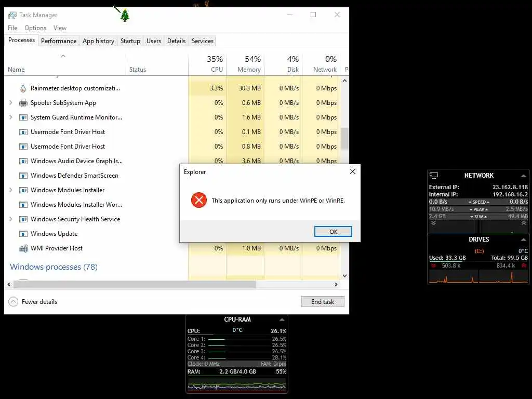Viewport: 532px width, 399px height.
Task: Open the Options menu
Action: pyautogui.click(x=35, y=28)
